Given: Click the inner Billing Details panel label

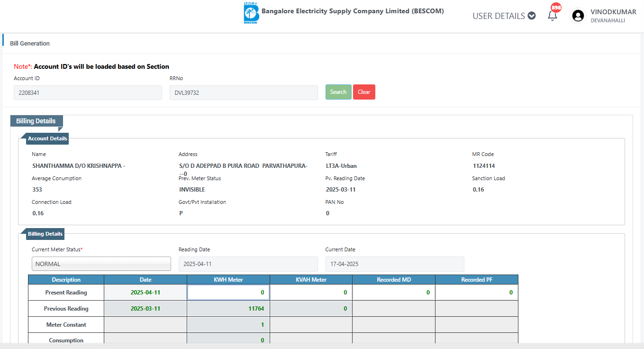Looking at the screenshot, I should [x=45, y=234].
